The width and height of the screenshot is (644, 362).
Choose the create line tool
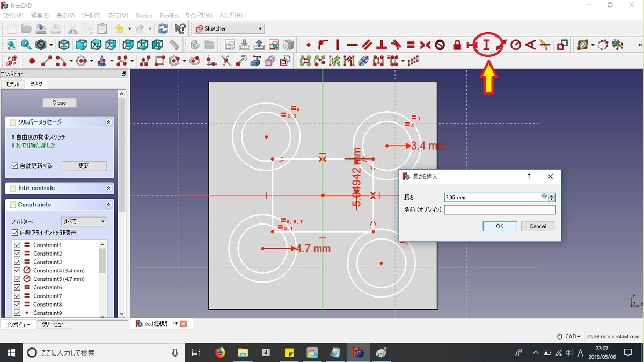[x=47, y=61]
